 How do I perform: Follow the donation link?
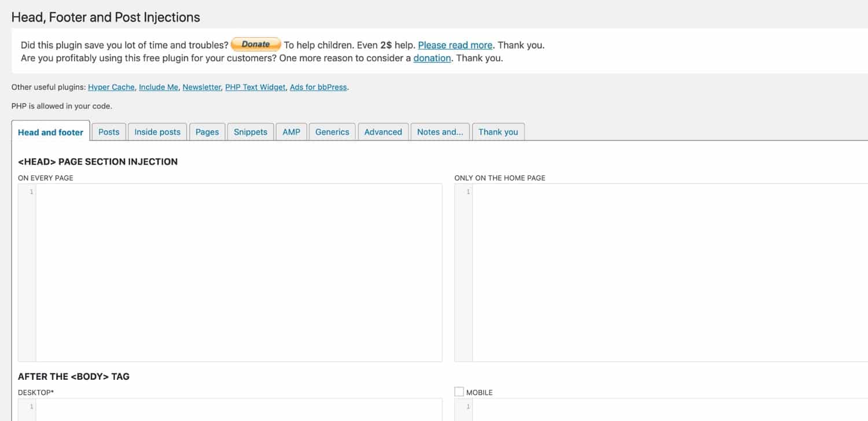coord(432,58)
